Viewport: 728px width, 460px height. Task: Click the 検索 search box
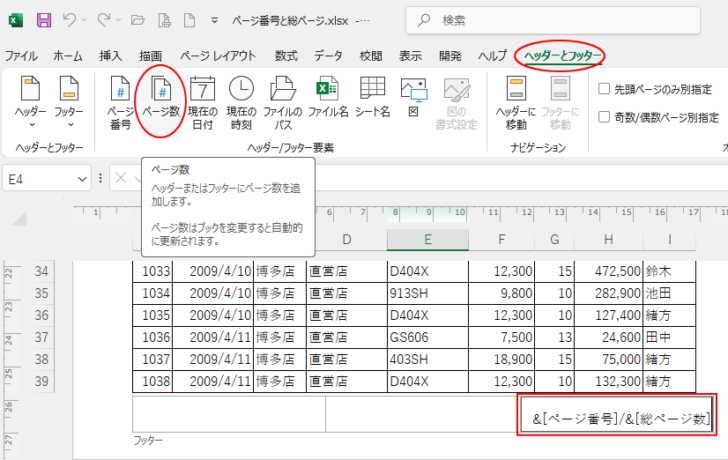click(552, 20)
